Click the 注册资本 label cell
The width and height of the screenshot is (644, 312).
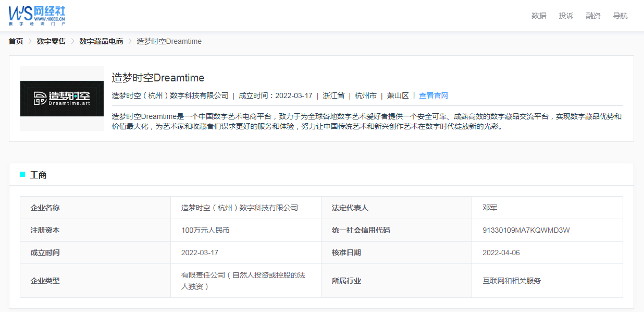[x=95, y=230]
